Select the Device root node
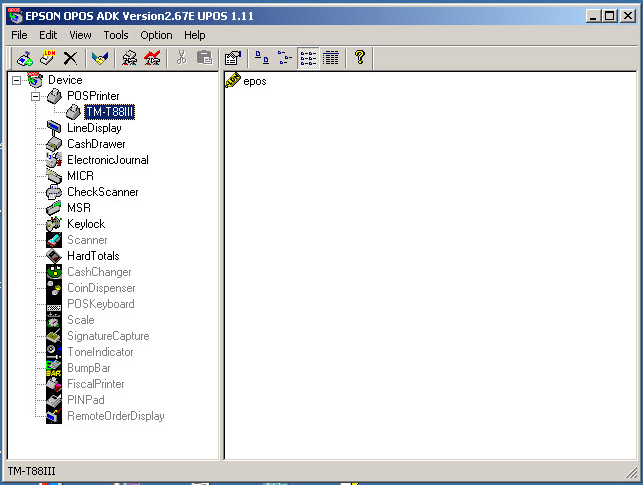 coord(65,80)
